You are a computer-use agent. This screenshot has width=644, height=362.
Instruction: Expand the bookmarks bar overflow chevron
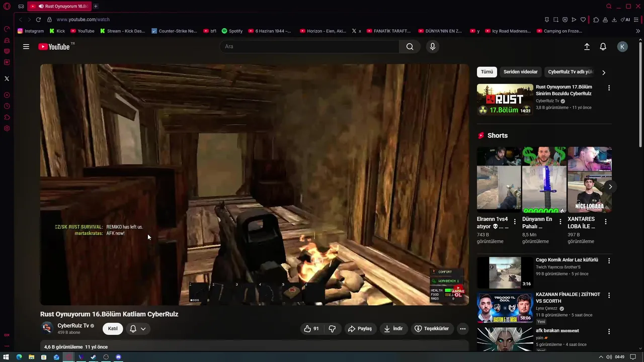pos(638,31)
